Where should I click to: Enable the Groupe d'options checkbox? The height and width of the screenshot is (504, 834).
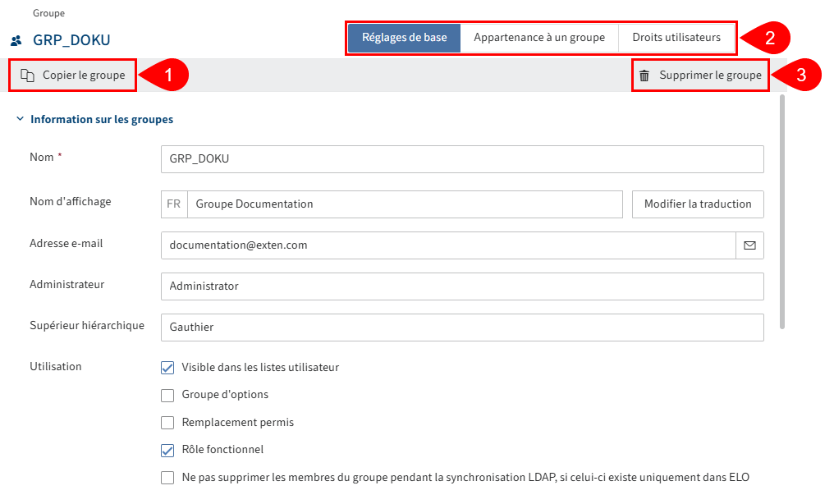coord(167,395)
